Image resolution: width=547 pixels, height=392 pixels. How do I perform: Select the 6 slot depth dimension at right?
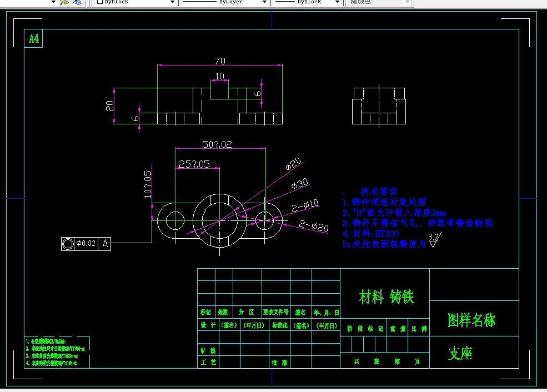[257, 93]
